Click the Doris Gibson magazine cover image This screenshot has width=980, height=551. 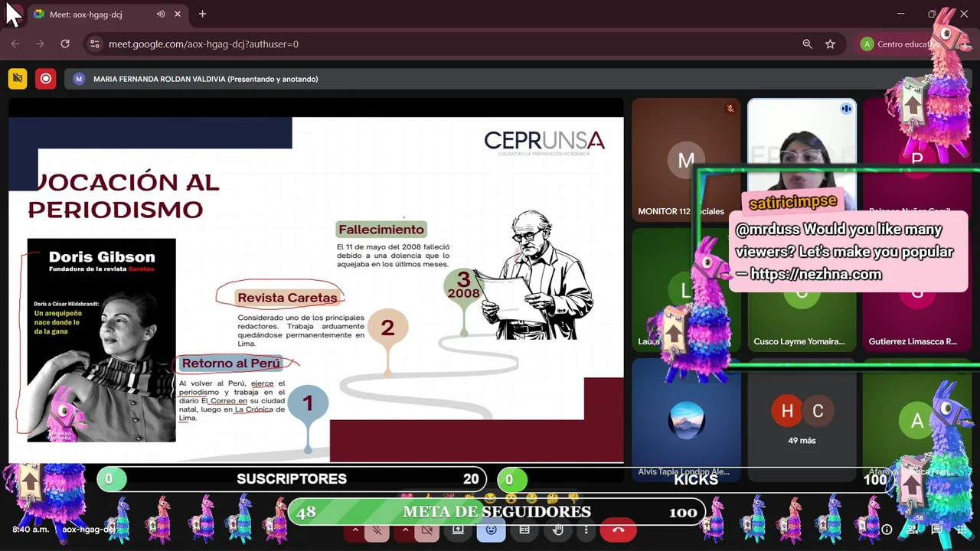click(x=101, y=340)
